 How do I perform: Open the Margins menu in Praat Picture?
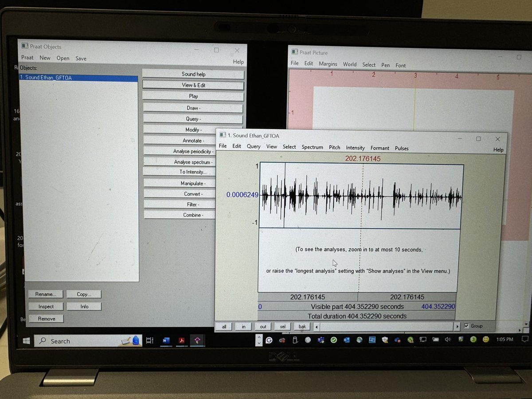point(328,64)
